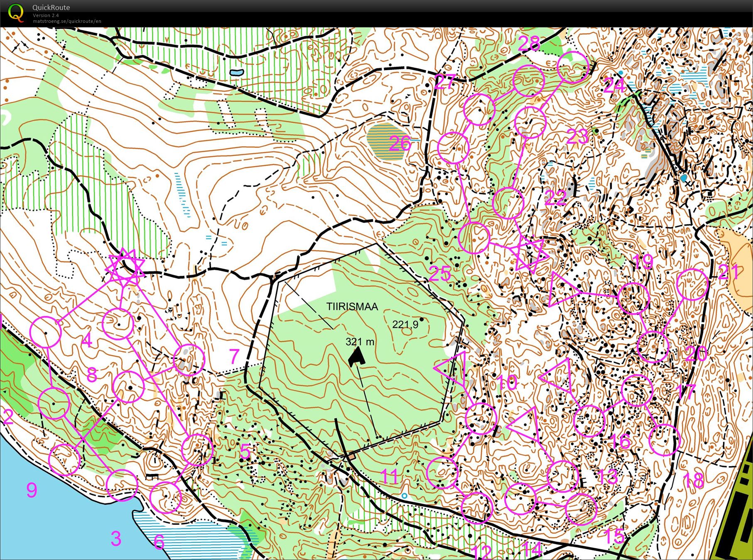The image size is (753, 560).
Task: Select control number 3 label
Action: [x=116, y=538]
